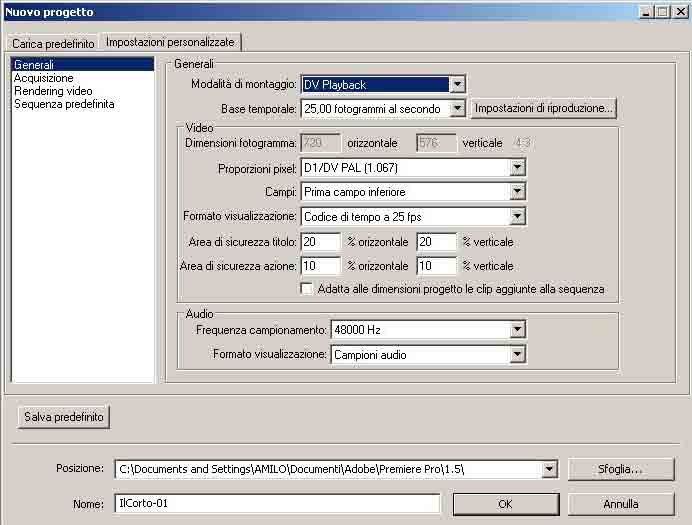Click action safe area orizzontale field

point(320,266)
